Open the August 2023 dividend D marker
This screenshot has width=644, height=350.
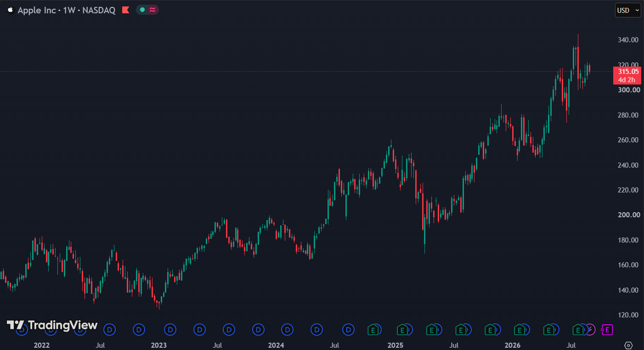[x=229, y=329]
